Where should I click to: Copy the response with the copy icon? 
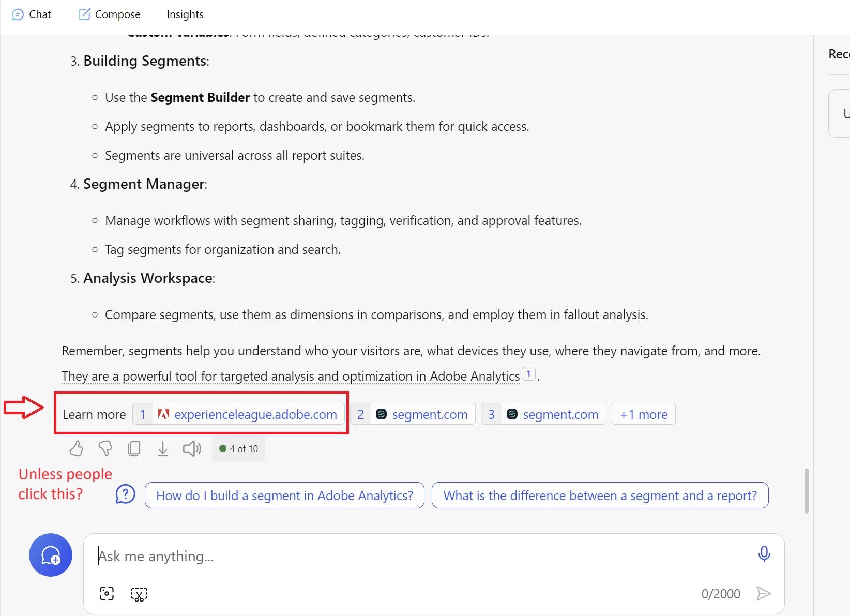[134, 448]
